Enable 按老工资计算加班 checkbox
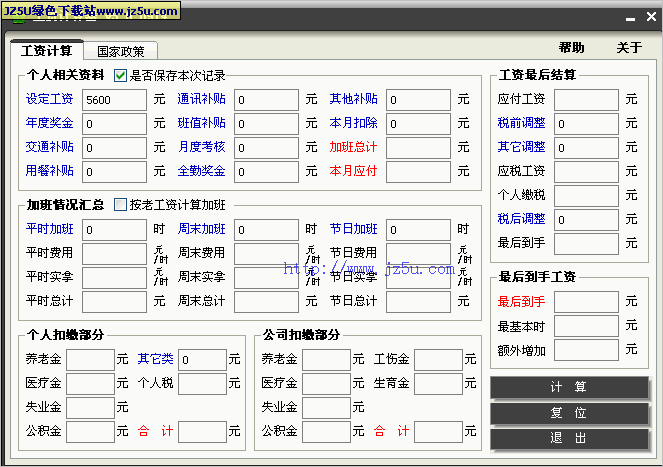 point(121,205)
